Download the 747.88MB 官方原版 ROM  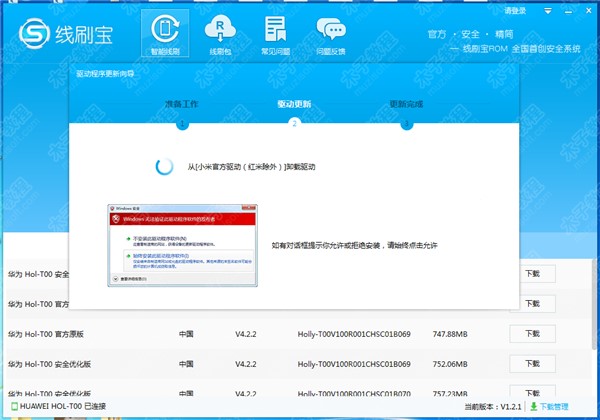[525, 334]
